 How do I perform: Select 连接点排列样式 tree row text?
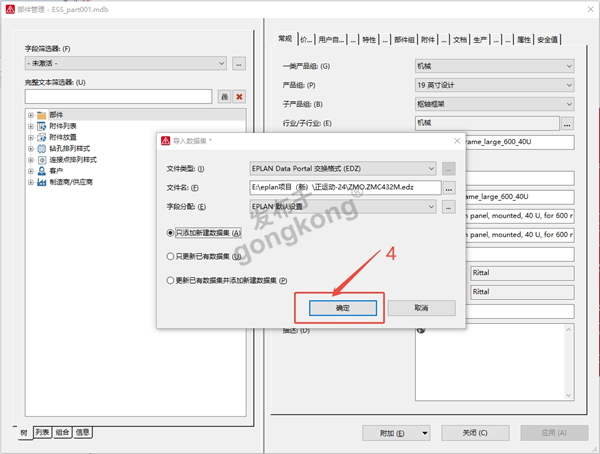tap(73, 160)
